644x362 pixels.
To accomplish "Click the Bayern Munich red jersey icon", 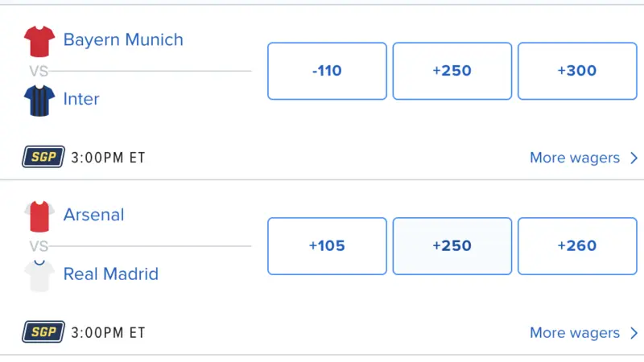I will pos(39,40).
